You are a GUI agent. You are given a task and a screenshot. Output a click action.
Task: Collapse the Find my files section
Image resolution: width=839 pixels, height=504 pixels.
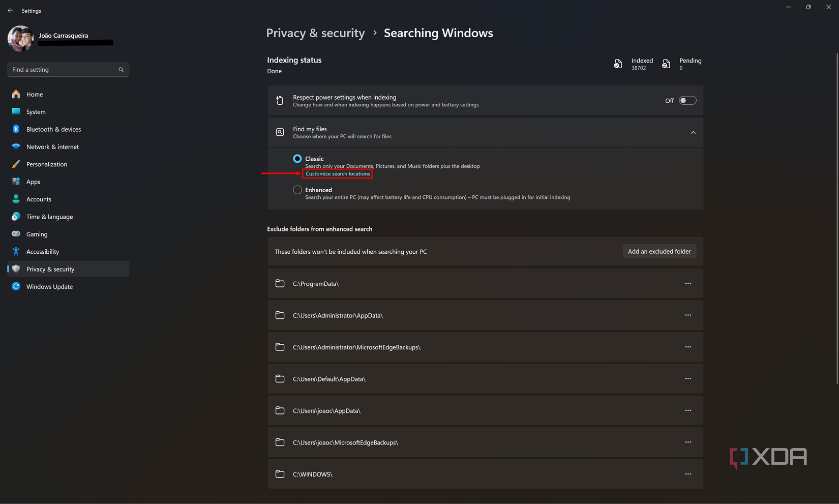(x=693, y=133)
